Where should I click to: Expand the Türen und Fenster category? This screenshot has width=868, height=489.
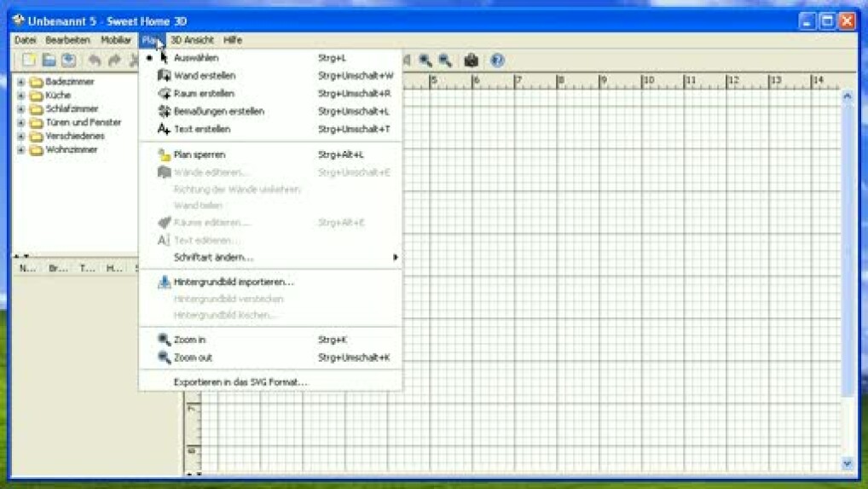click(x=21, y=123)
